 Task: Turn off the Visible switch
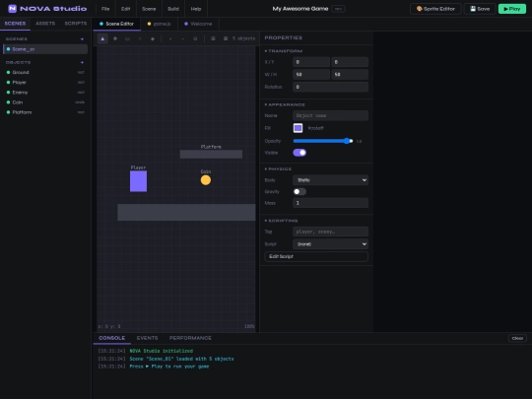coord(299,153)
